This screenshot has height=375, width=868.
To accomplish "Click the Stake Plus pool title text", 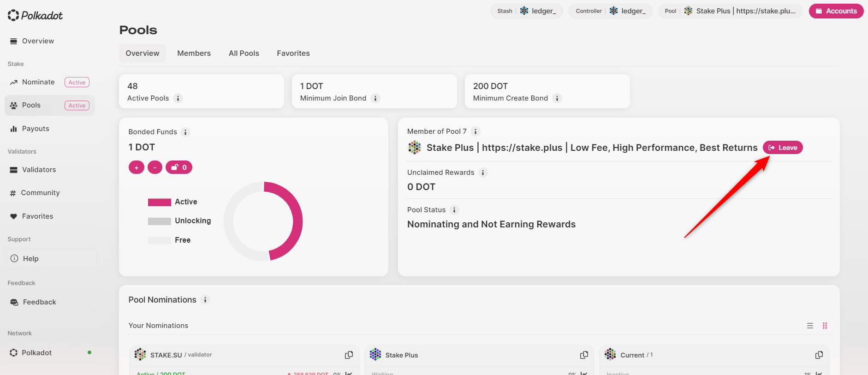I will click(592, 148).
